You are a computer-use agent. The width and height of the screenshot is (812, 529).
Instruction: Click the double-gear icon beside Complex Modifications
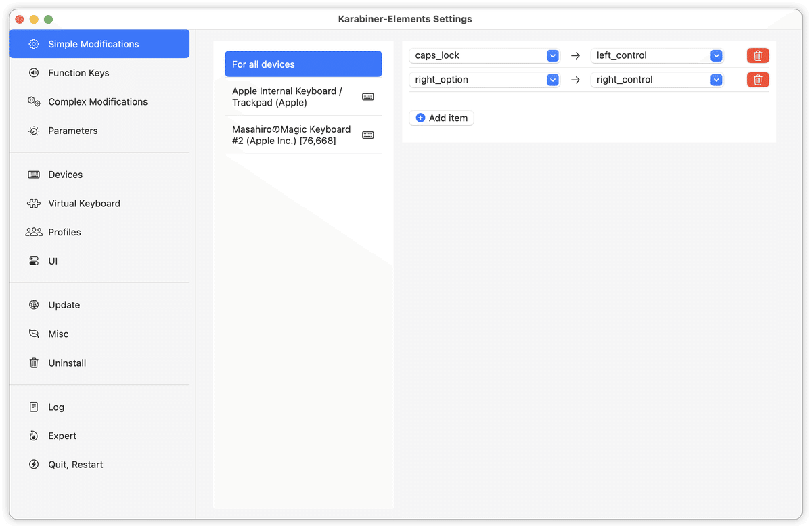click(34, 101)
